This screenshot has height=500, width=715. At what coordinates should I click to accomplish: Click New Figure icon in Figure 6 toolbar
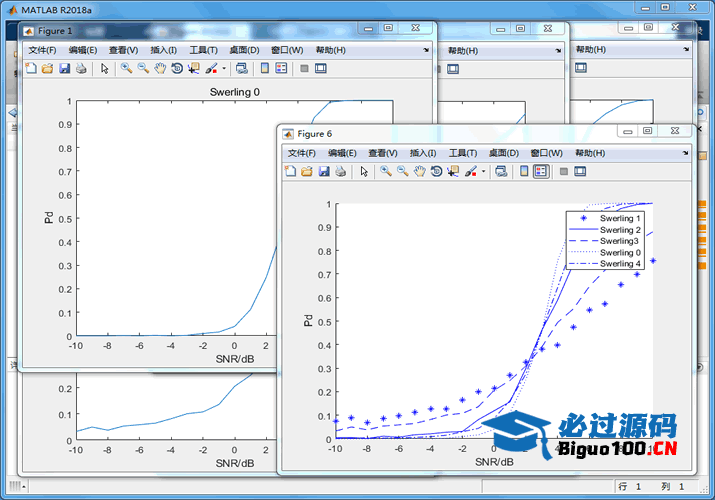point(290,171)
